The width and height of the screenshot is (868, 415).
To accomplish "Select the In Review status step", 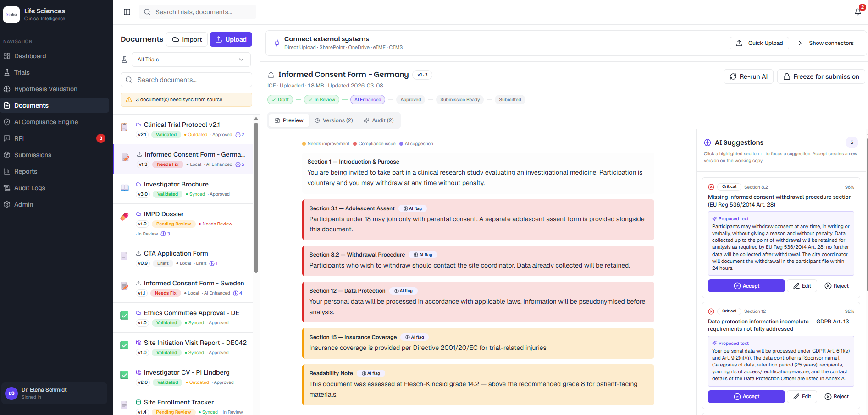I will point(321,99).
